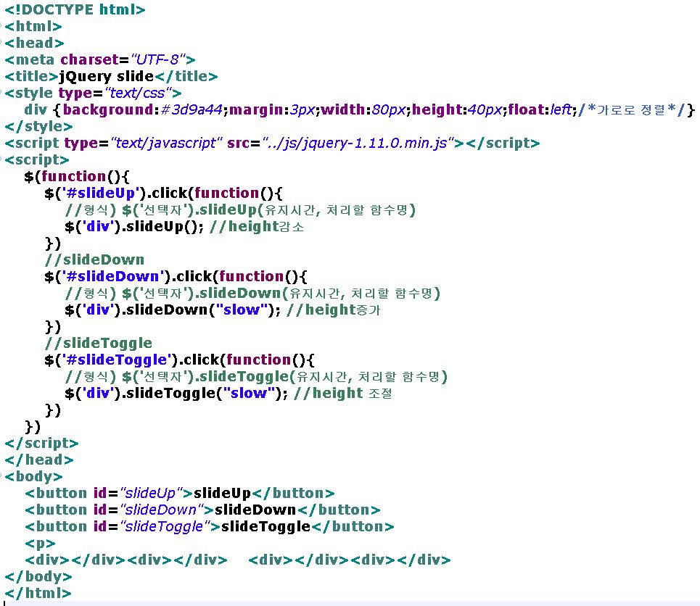This screenshot has height=606, width=700.
Task: Click the '//height 조절' comment
Action: tap(343, 393)
